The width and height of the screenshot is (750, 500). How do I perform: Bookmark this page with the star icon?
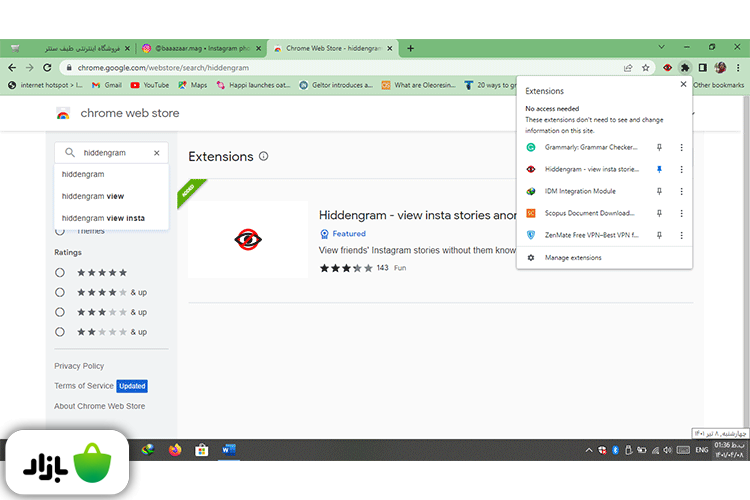click(646, 67)
